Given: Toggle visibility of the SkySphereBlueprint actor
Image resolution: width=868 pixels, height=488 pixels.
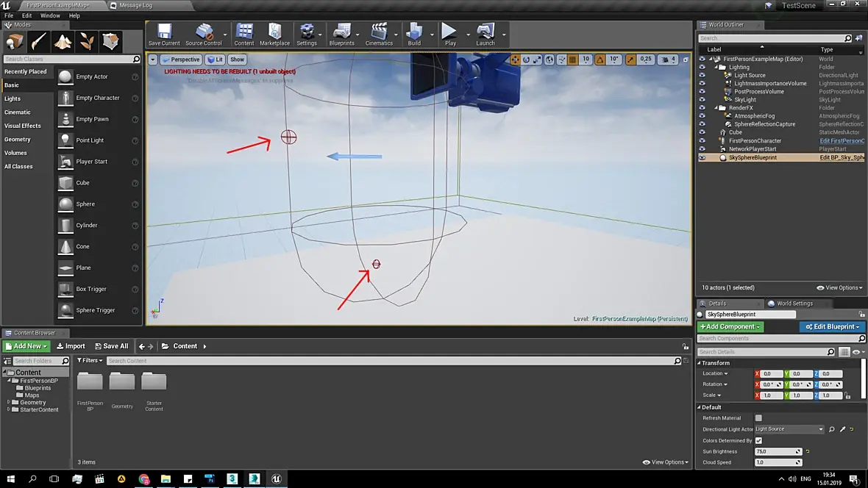Looking at the screenshot, I should click(702, 157).
